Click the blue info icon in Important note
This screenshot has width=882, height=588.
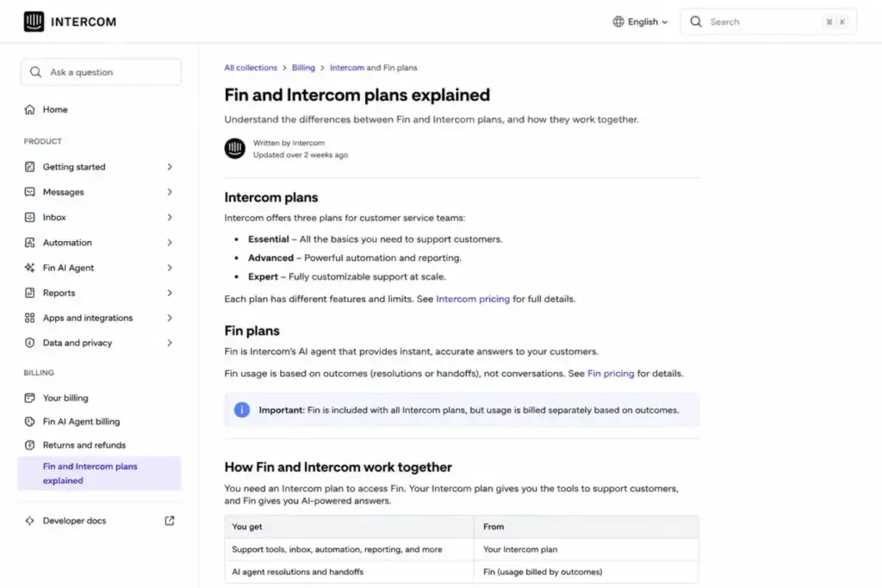pyautogui.click(x=242, y=410)
